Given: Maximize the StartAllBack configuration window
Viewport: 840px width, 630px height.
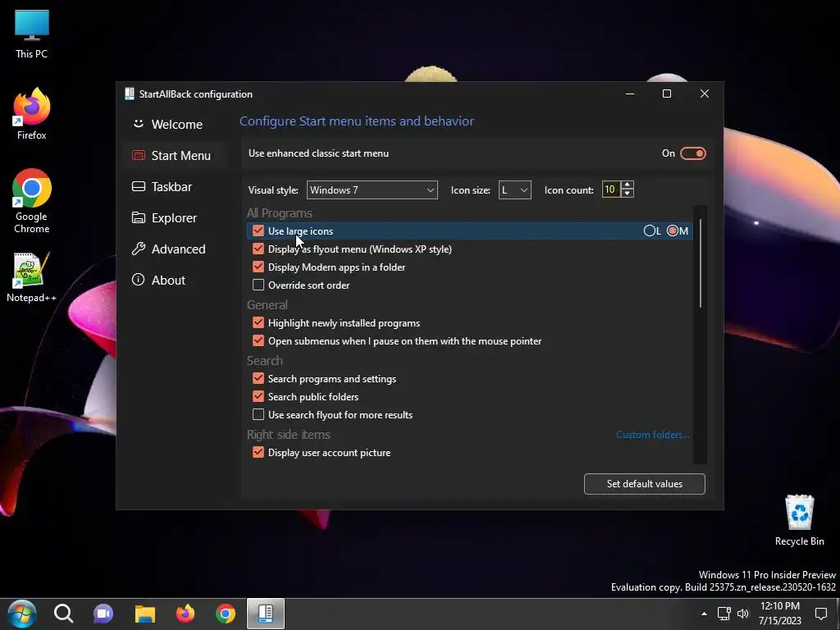Looking at the screenshot, I should point(667,94).
